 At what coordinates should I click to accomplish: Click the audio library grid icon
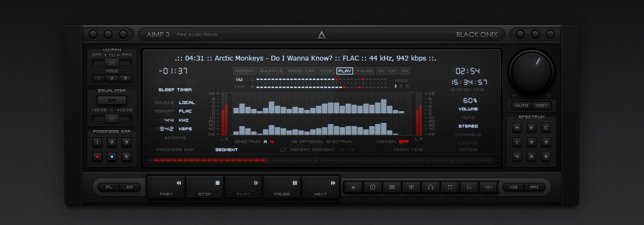pos(392,187)
